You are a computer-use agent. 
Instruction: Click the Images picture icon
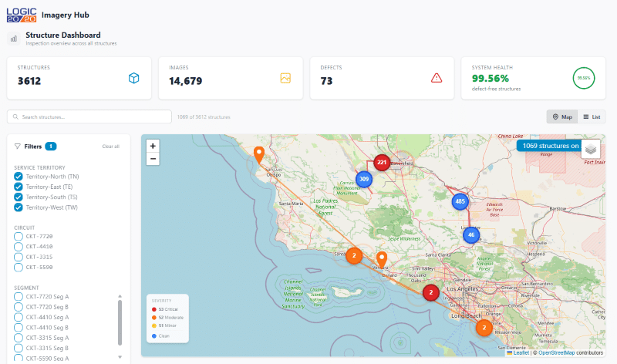coord(285,78)
